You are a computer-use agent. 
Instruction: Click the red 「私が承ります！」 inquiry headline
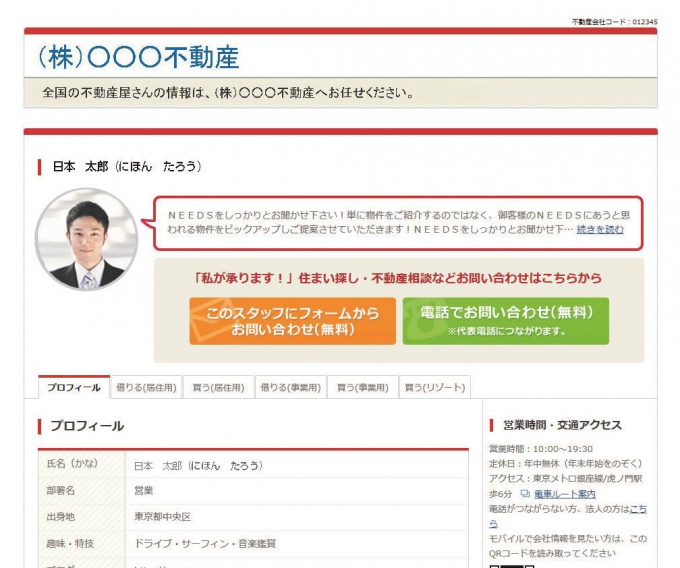pos(398,278)
